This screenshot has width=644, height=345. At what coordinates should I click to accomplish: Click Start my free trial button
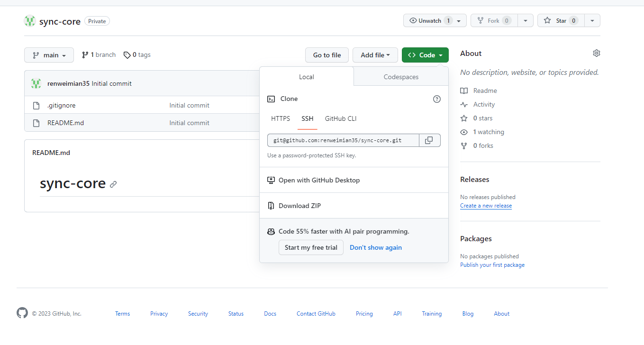tap(311, 247)
